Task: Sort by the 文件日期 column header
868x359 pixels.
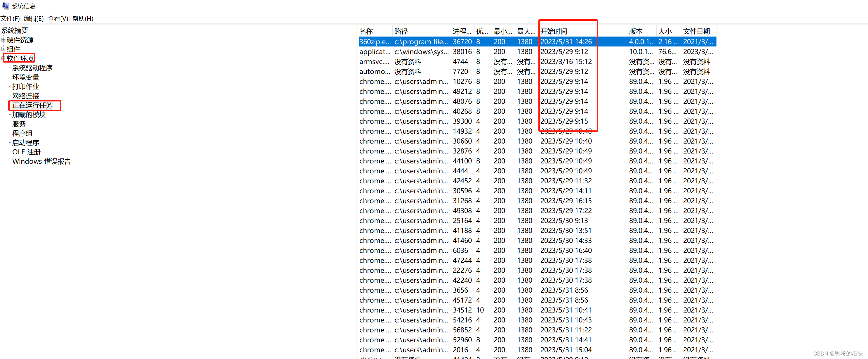Action: (x=698, y=31)
